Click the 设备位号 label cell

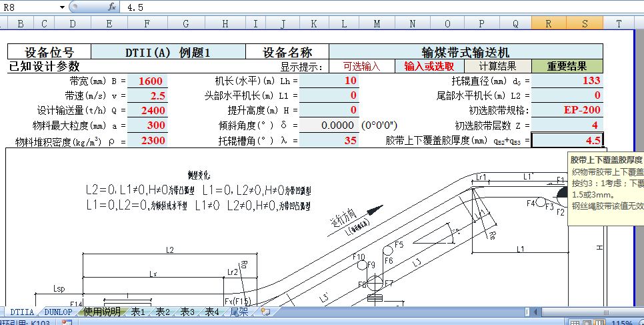(x=49, y=52)
